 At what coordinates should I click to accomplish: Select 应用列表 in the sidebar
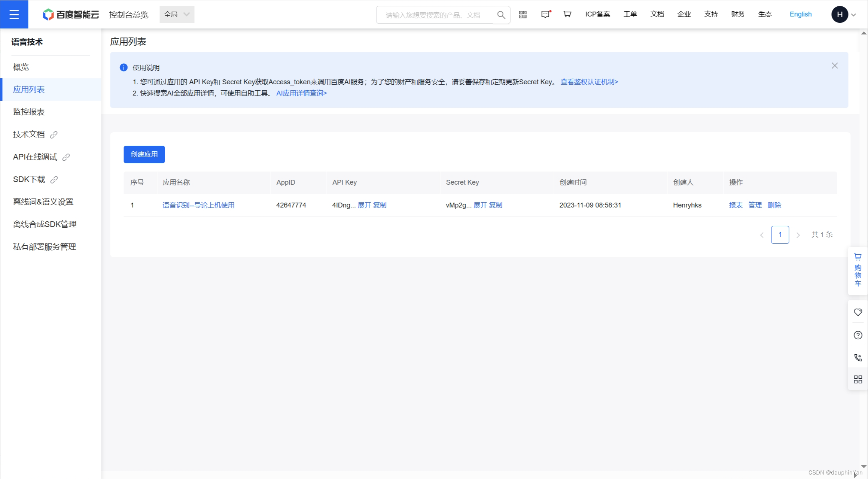[51, 90]
